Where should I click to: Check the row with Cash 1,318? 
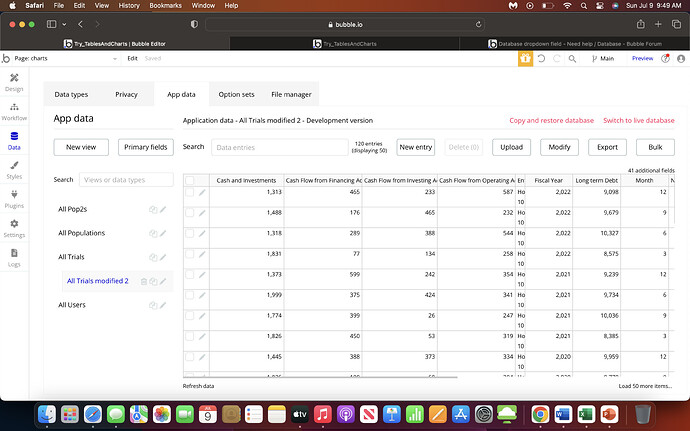(x=190, y=233)
